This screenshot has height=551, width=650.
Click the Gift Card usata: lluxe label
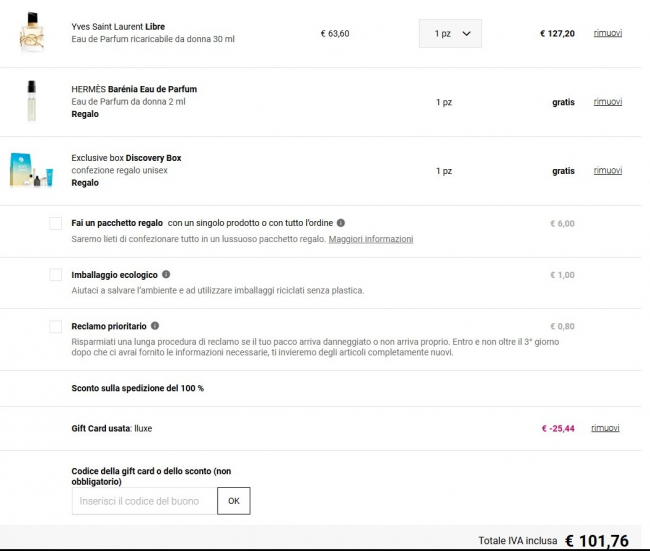[112, 428]
